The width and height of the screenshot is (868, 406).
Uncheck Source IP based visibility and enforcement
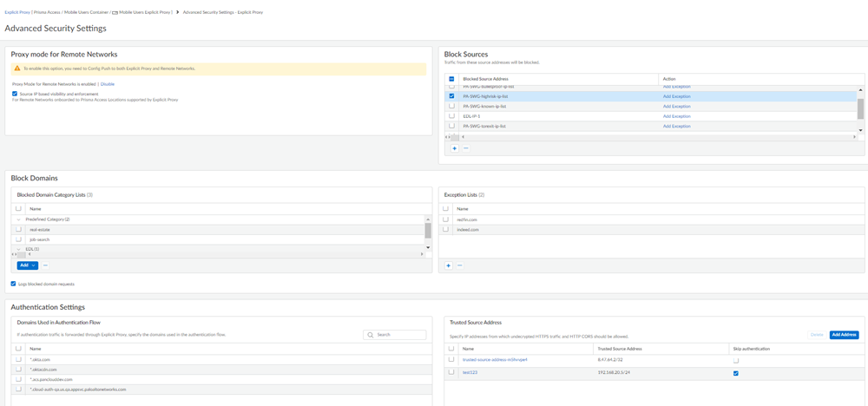15,94
